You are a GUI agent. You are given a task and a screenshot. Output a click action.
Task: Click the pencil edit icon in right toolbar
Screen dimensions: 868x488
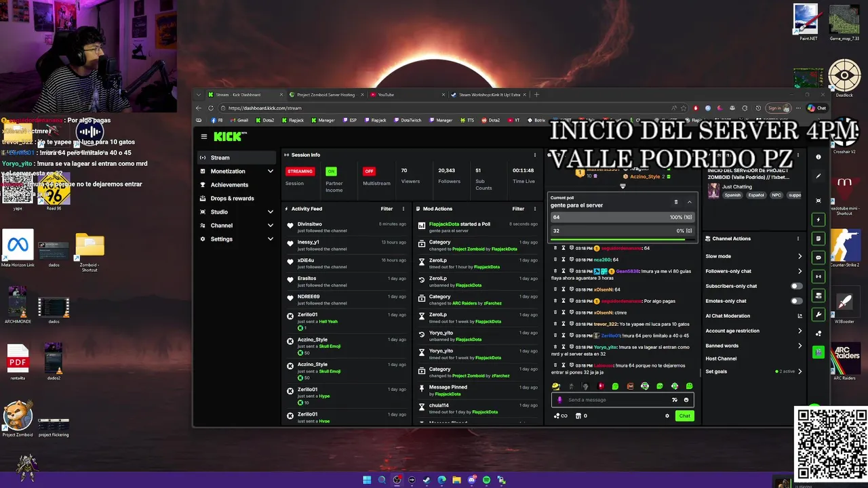(818, 176)
